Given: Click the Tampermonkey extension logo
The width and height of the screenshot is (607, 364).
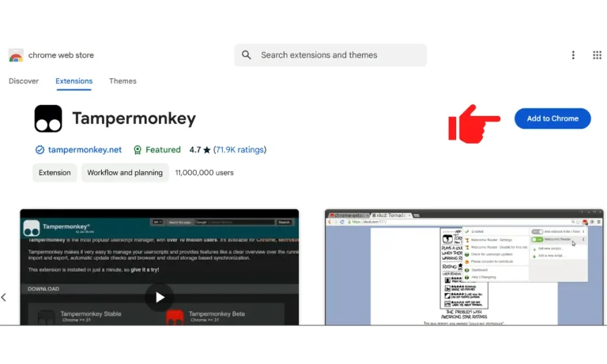Looking at the screenshot, I should (x=48, y=118).
